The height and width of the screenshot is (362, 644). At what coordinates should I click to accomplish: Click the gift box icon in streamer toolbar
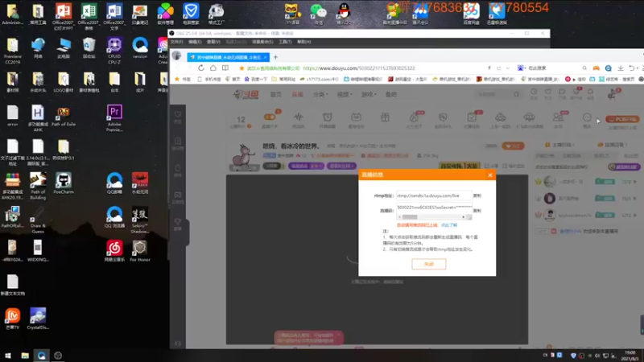[385, 117]
